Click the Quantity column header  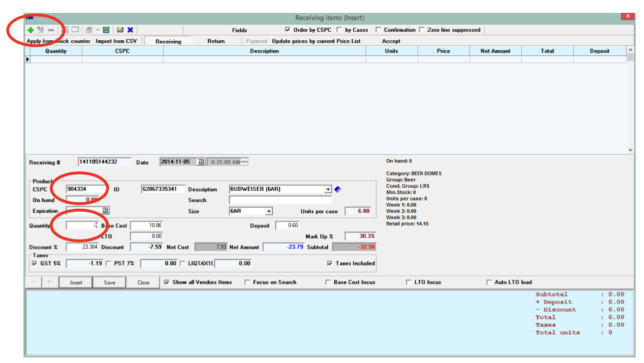(56, 51)
